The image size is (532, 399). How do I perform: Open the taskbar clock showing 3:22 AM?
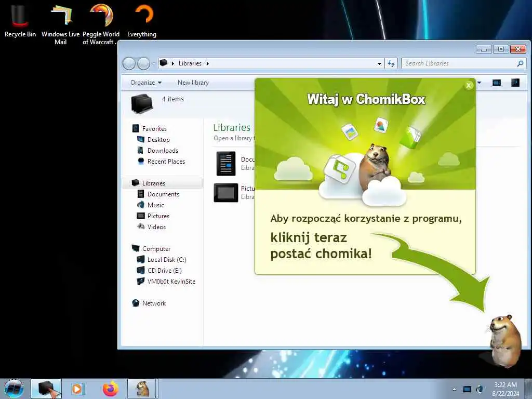pyautogui.click(x=506, y=389)
